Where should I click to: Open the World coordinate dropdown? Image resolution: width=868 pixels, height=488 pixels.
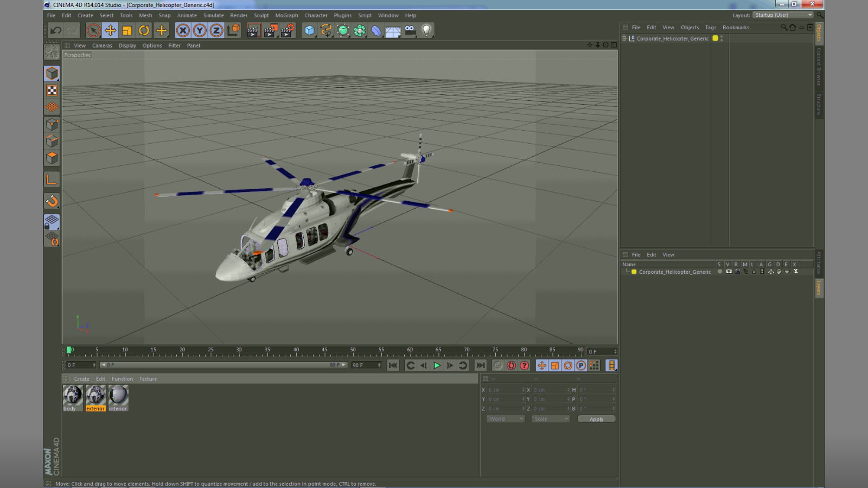pos(506,419)
